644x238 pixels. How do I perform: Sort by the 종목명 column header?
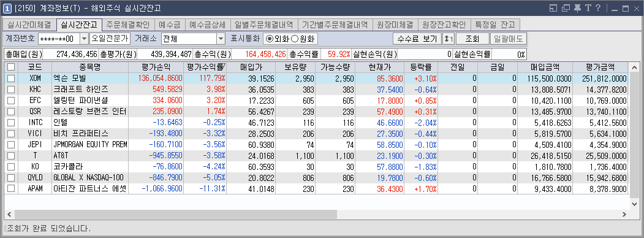[90, 67]
